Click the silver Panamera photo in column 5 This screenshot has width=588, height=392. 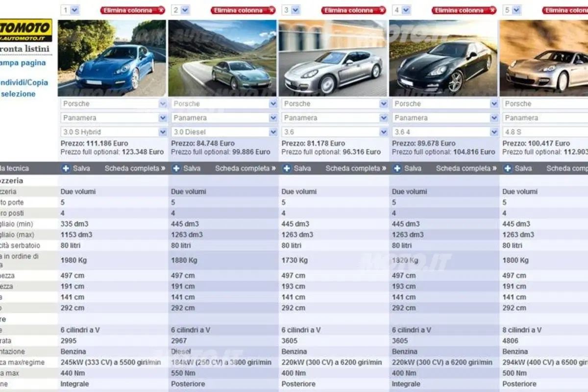tap(544, 58)
